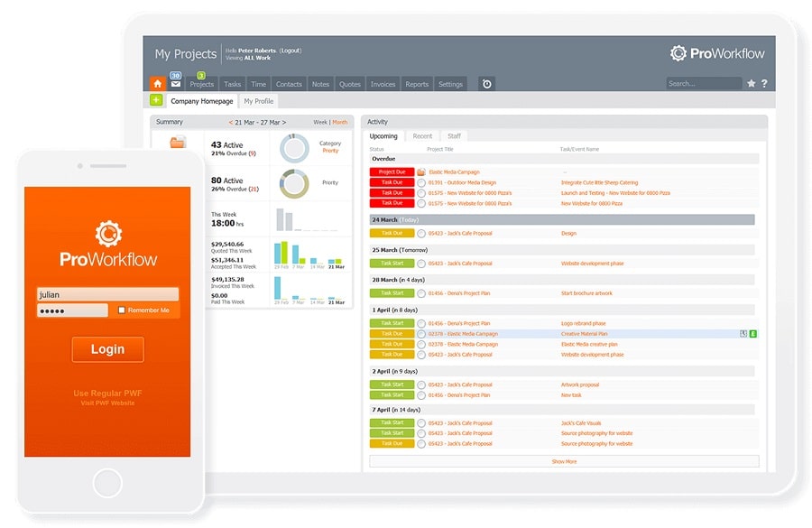This screenshot has height=528, width=812.
Task: Tick circle for Artwork proposal row
Action: tap(421, 385)
